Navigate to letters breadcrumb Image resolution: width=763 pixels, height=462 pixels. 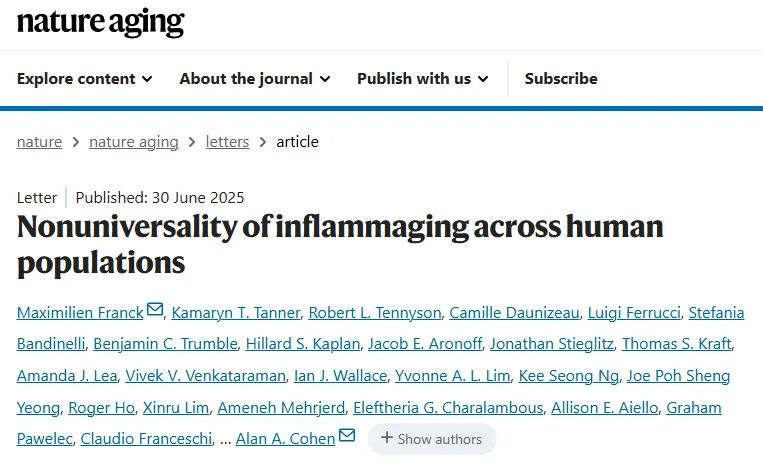point(227,142)
